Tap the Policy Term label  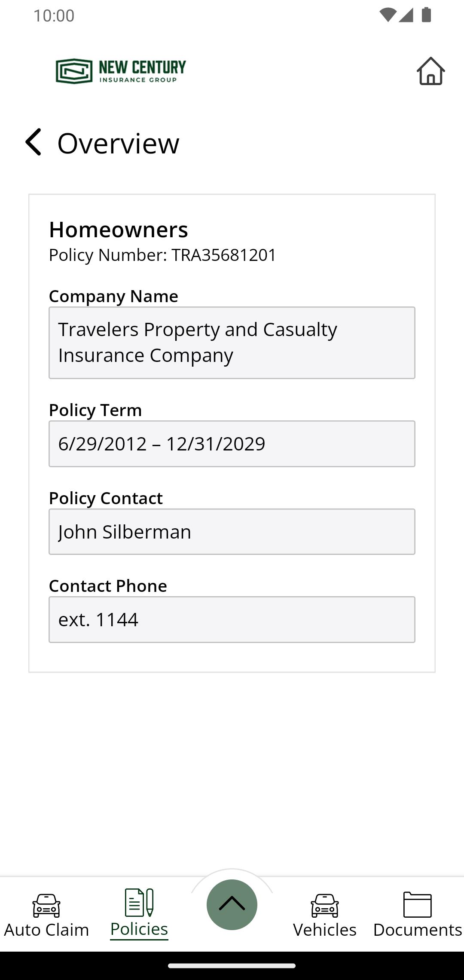[95, 410]
